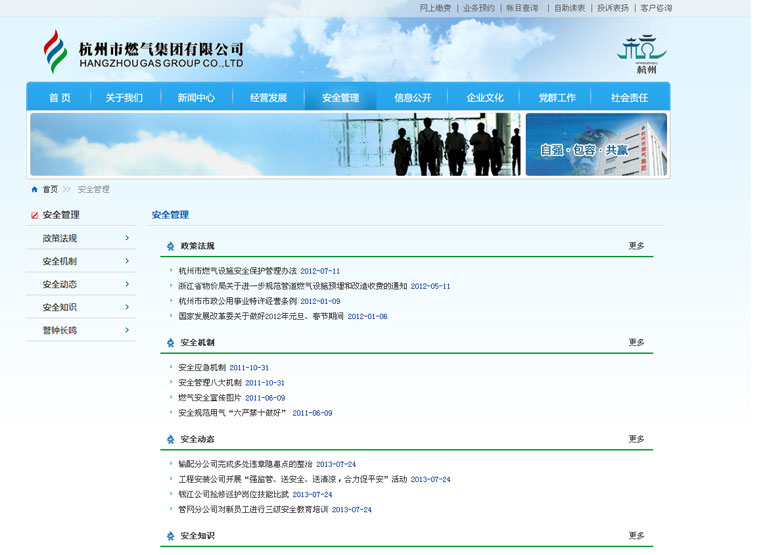Click the home icon in breadcrumb
Viewport: 762px width, 555px height.
coord(35,189)
